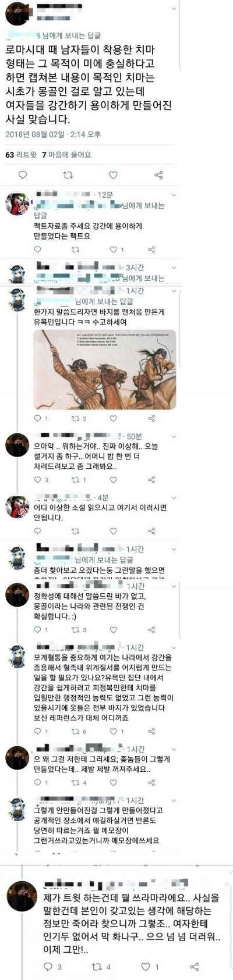The image size is (233, 980).
Task: Like the 모계혈통을 중요하게 reply
Action: (115, 732)
